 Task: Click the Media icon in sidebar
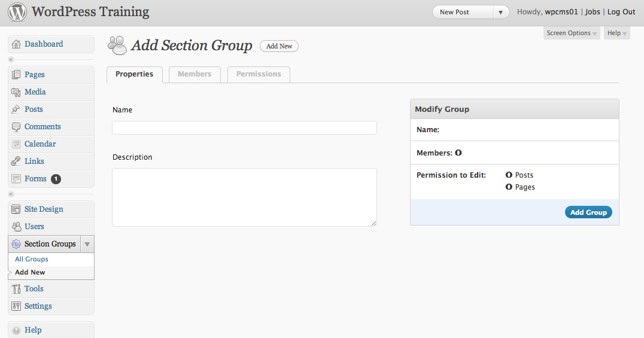(x=16, y=92)
